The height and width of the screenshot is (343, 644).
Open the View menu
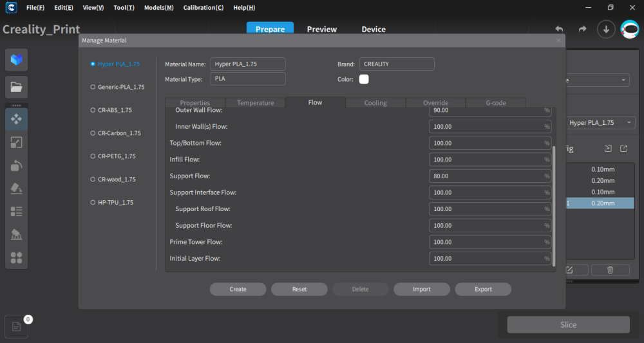(x=93, y=8)
